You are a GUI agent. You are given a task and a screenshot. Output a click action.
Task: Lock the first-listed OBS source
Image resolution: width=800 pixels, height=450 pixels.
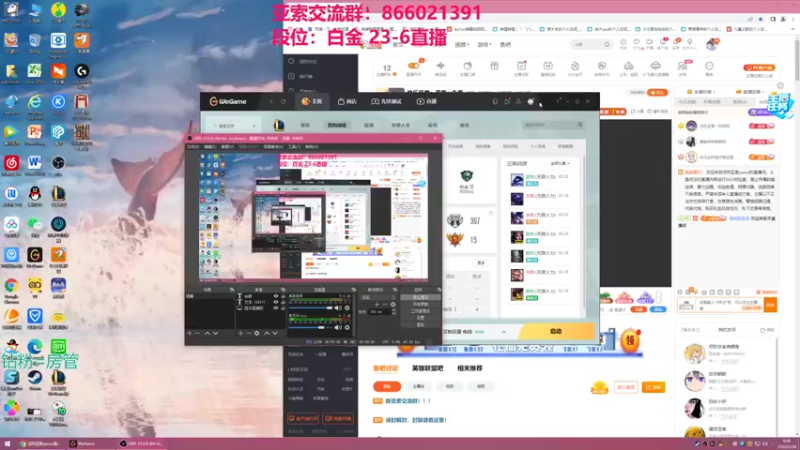click(283, 296)
